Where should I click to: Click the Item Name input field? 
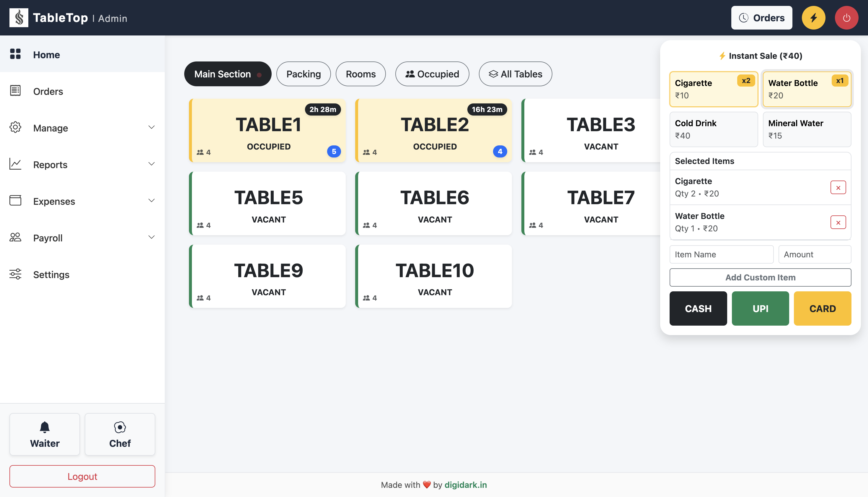721,254
